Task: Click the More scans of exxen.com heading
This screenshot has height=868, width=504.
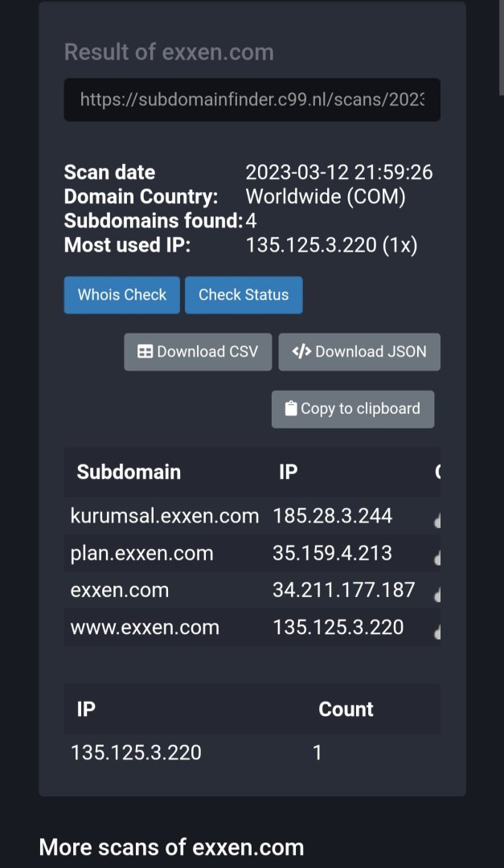Action: [171, 848]
